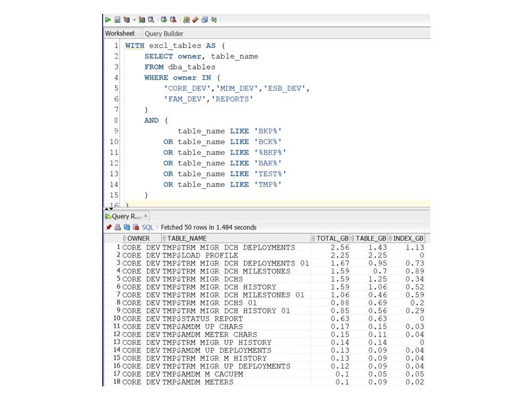Click the Run Script icon
Screen dimensions: 532x399
(x=117, y=20)
